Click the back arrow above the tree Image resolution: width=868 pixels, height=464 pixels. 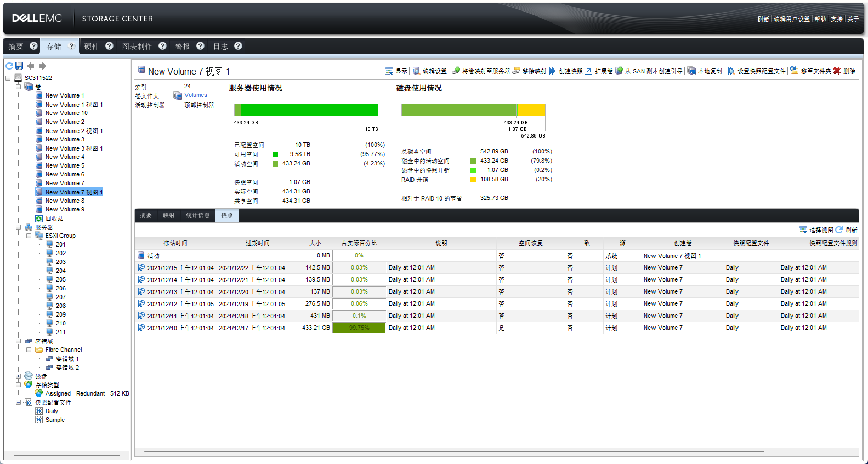tap(31, 66)
